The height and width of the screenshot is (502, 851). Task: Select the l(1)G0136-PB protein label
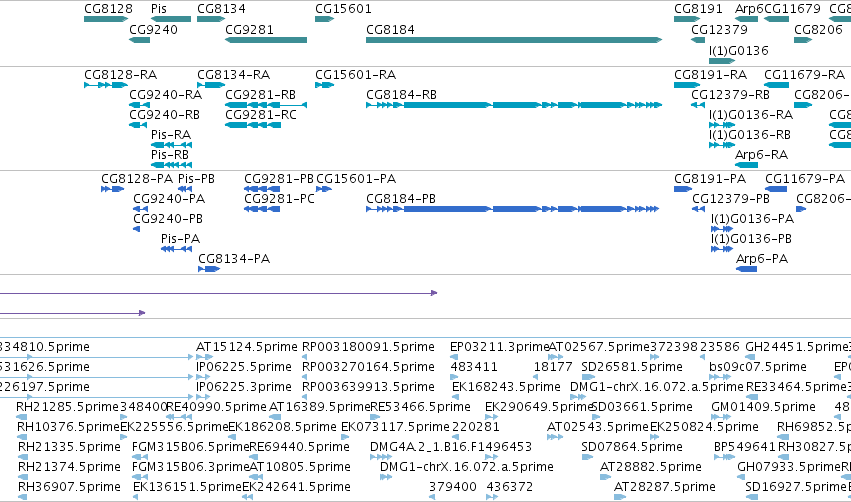(x=751, y=239)
